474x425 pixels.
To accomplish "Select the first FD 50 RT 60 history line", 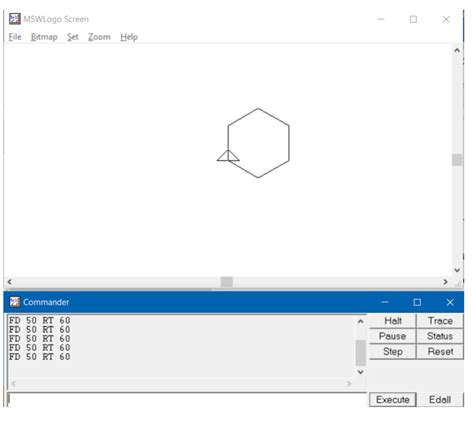I will click(x=40, y=320).
